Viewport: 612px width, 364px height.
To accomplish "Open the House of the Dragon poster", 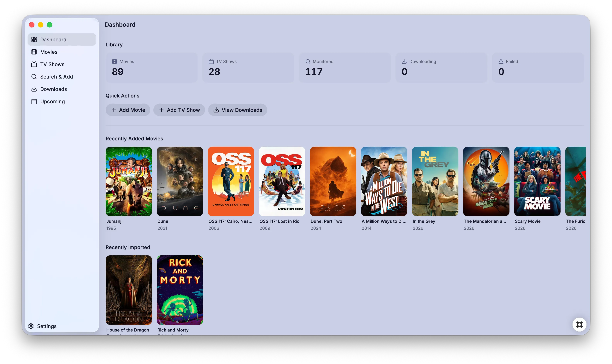I will click(x=129, y=290).
